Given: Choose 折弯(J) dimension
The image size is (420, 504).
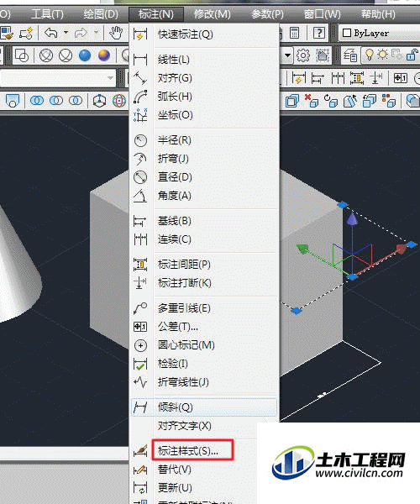Looking at the screenshot, I should (x=204, y=159).
